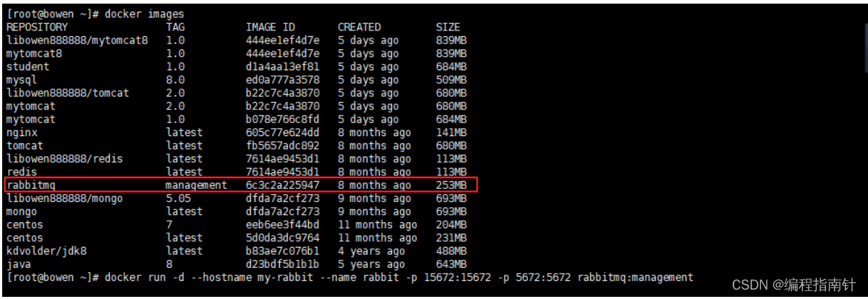Screen dimensions: 868x299
Task: Select repository libowen888888/mongo
Action: pos(65,198)
